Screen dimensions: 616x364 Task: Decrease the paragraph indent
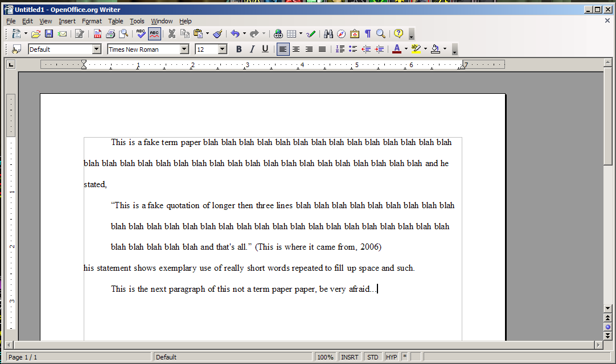[x=366, y=49]
